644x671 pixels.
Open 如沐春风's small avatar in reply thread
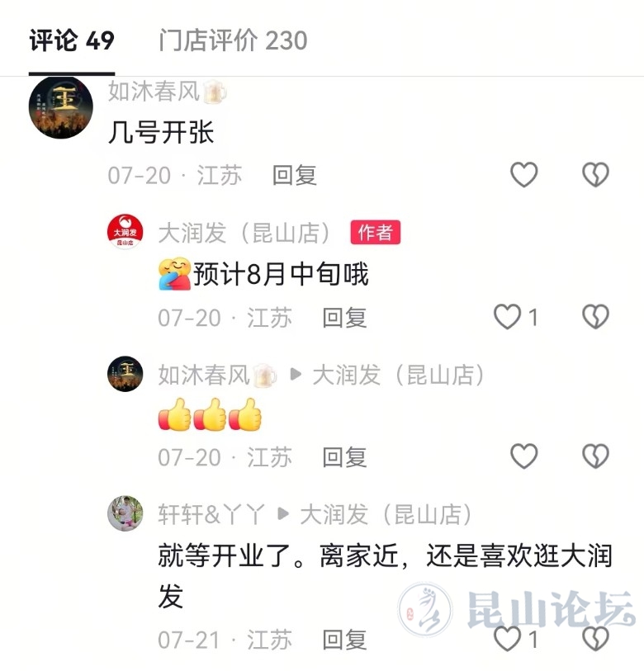[125, 374]
